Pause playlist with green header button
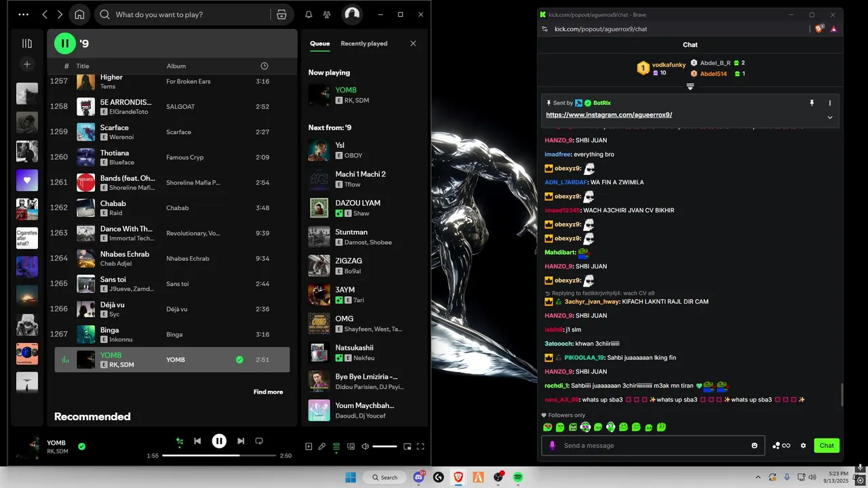Screen dimensions: 868x488 [x=65, y=43]
